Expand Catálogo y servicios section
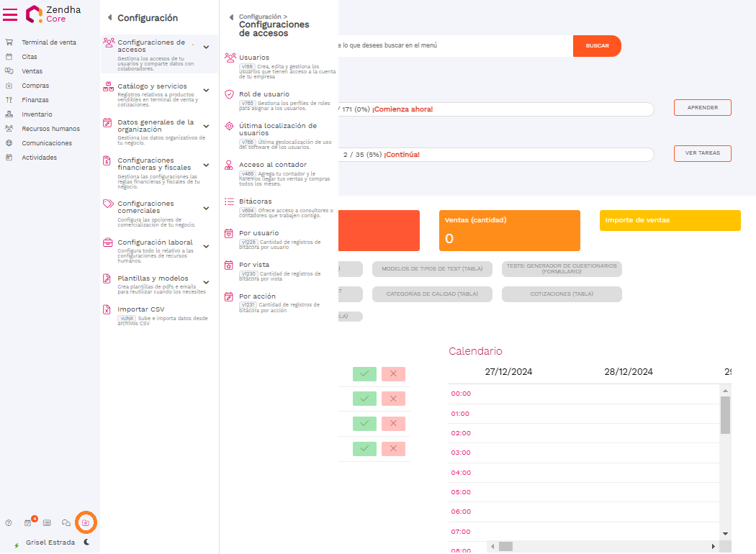Screen dimensions: 756x554 click(206, 90)
